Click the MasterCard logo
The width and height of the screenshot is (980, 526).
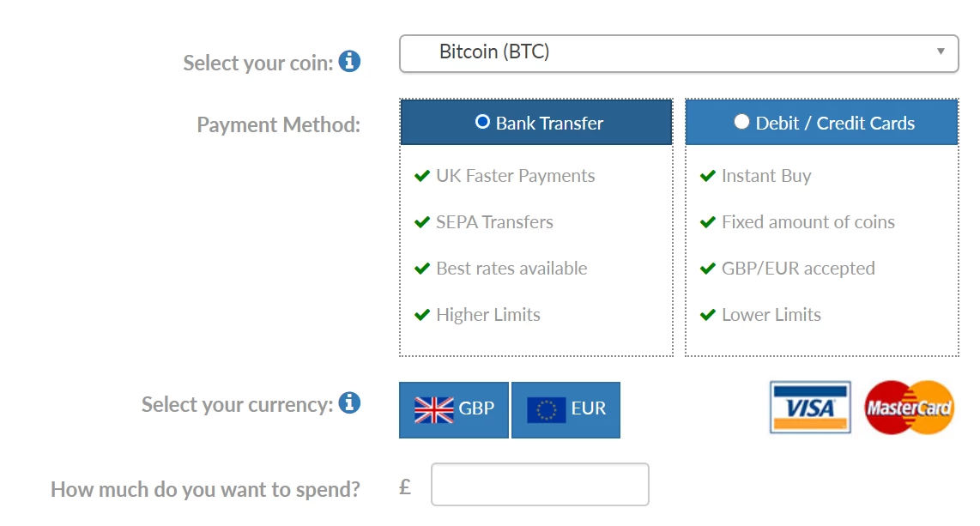coord(909,408)
